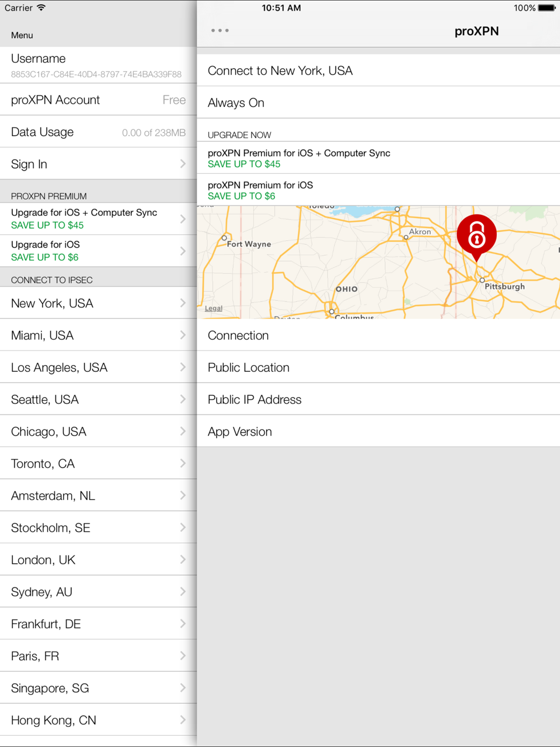Open the three-dot menu button
Viewport: 560px width, 747px height.
pos(220,31)
